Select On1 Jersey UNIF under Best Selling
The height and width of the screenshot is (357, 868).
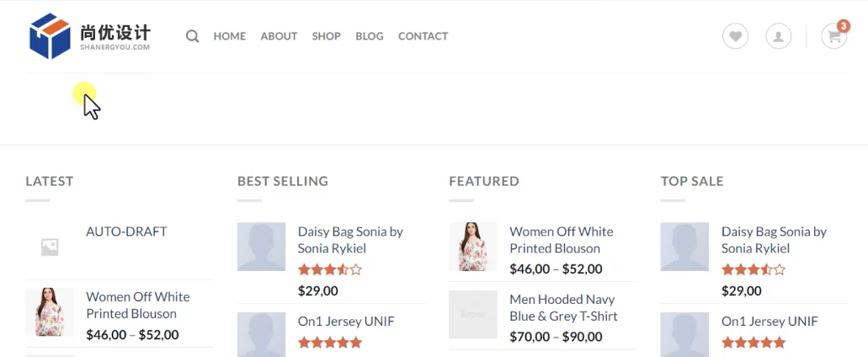345,321
